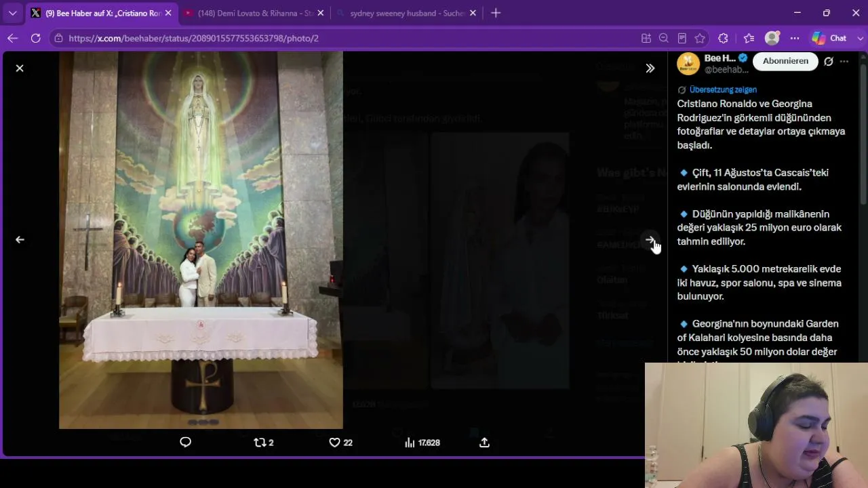Reload the page
This screenshot has width=868, height=488.
pyautogui.click(x=35, y=38)
